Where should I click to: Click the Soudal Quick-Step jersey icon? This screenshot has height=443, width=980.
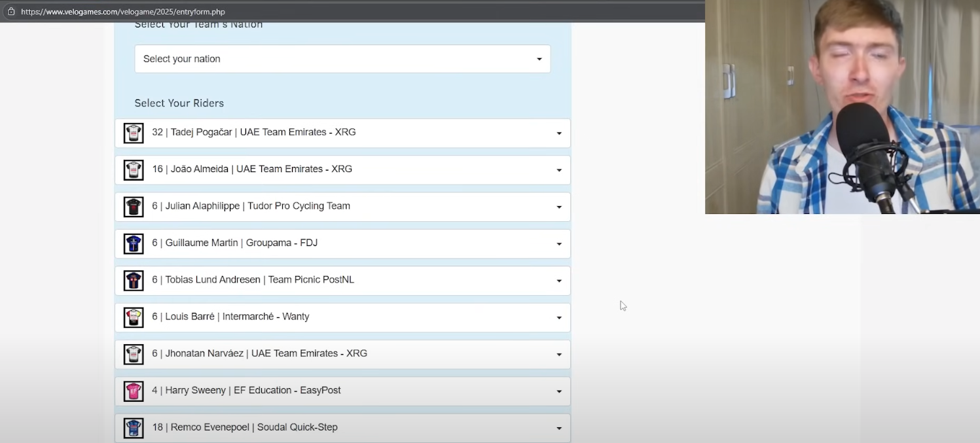134,428
